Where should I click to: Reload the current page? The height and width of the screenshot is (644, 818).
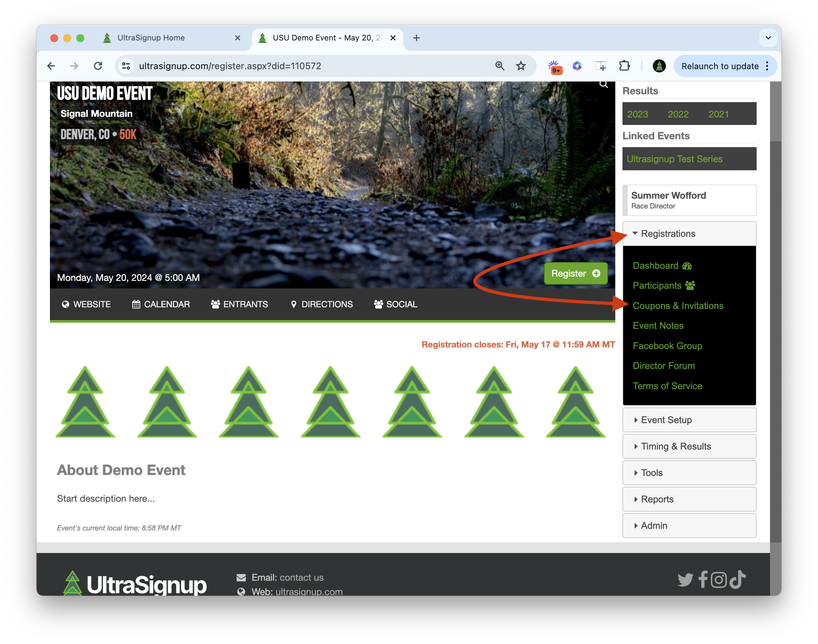(x=98, y=66)
